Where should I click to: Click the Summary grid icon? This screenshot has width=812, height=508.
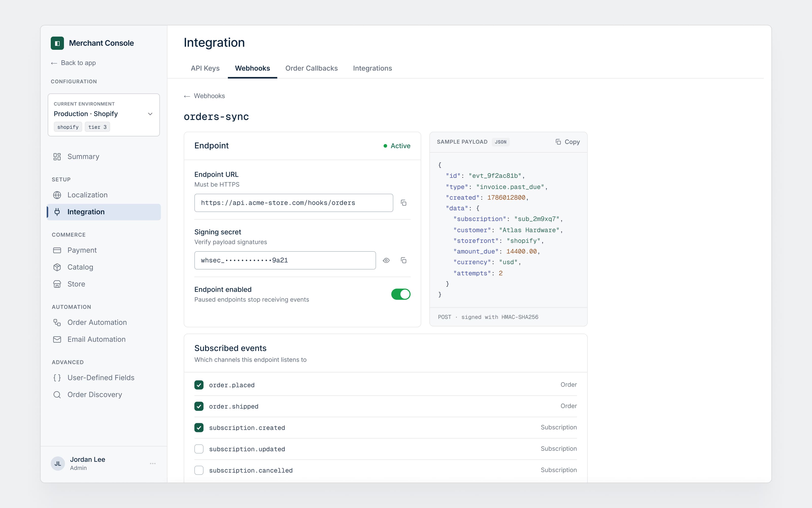57,156
